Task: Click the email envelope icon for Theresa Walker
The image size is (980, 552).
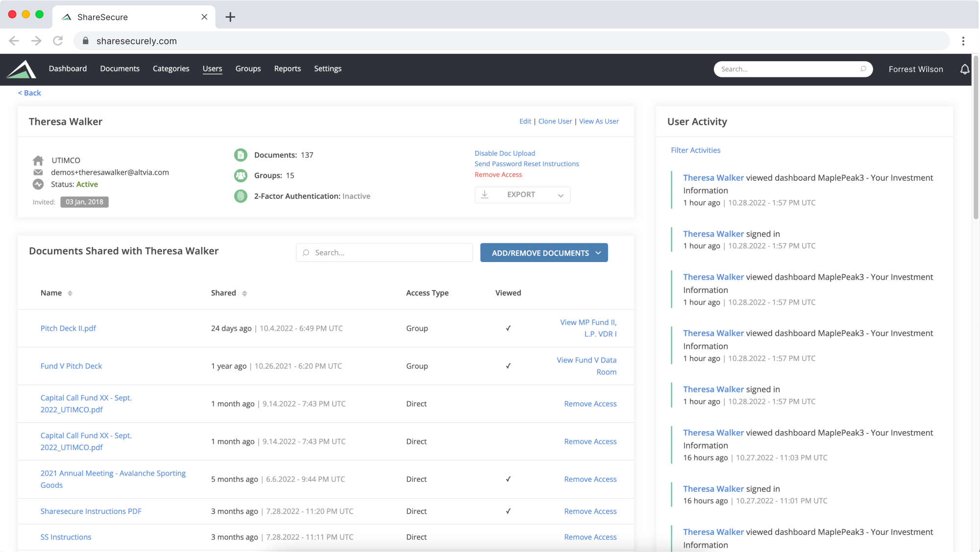Action: [x=38, y=171]
